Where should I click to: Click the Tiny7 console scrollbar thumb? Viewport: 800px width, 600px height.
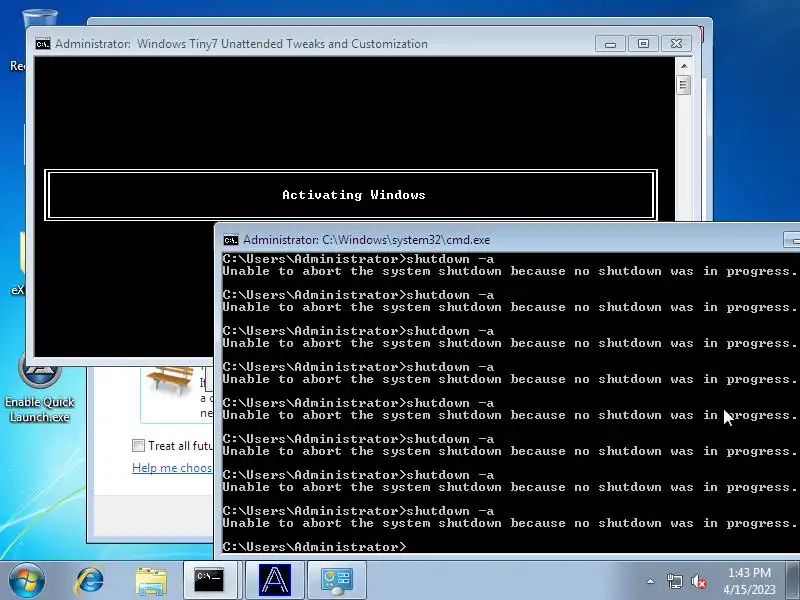tap(684, 85)
